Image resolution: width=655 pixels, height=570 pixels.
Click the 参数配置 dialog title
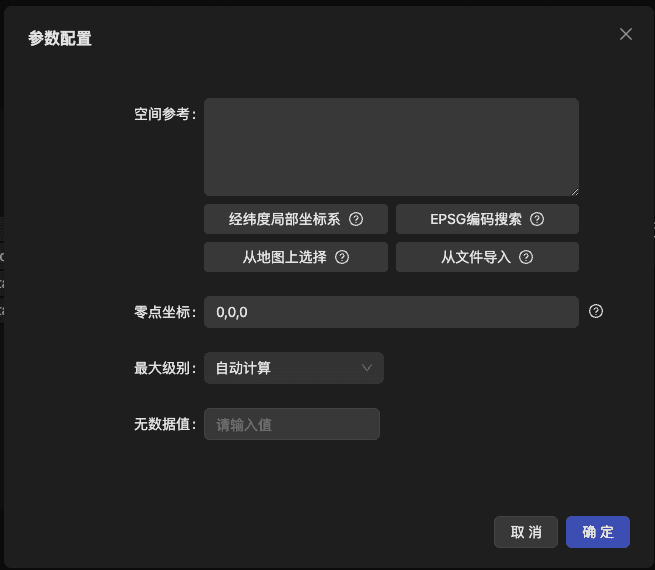(x=60, y=38)
